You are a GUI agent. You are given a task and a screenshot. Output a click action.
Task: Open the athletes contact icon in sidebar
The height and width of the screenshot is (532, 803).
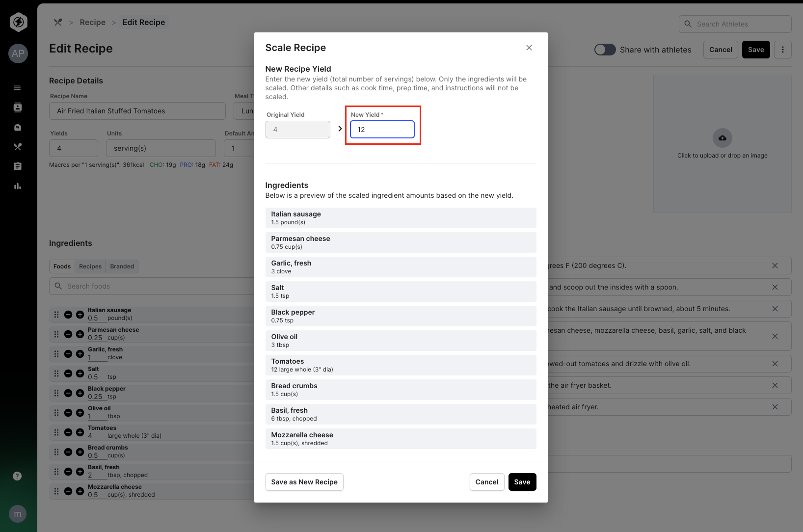[x=17, y=107]
